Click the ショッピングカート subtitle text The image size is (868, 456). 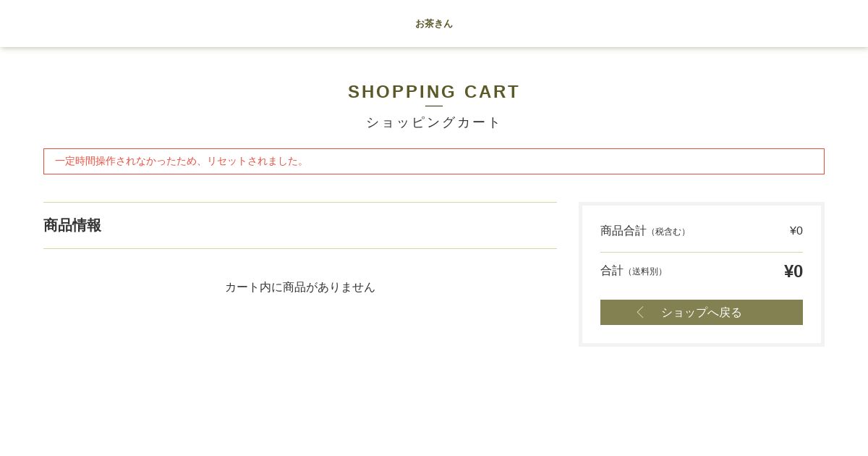pyautogui.click(x=434, y=122)
